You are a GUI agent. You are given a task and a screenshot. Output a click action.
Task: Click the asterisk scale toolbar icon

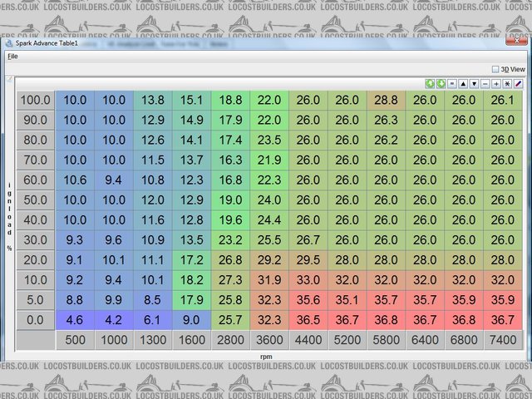coord(506,83)
